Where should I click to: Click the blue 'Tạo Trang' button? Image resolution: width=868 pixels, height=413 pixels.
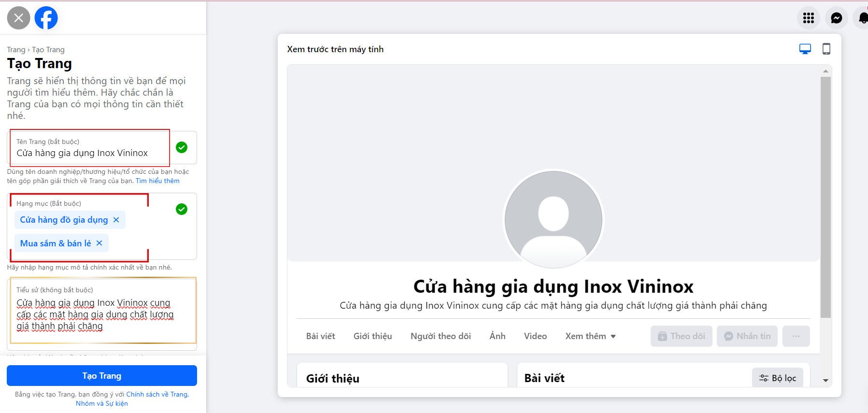coord(102,376)
